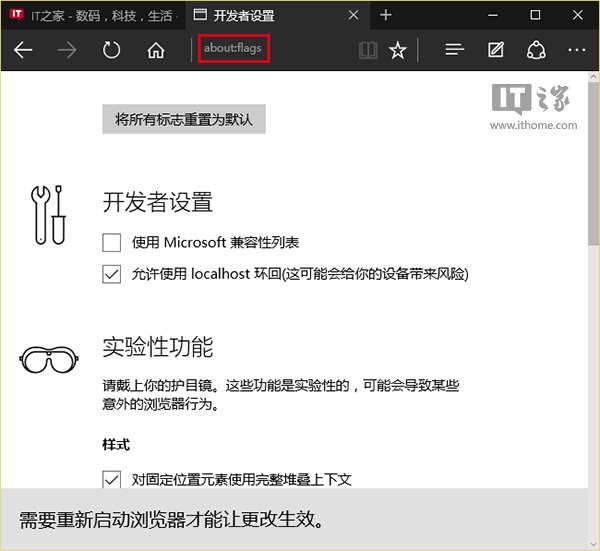The height and width of the screenshot is (551, 600).
Task: Click 将所有标志重置为默认 button
Action: (184, 119)
